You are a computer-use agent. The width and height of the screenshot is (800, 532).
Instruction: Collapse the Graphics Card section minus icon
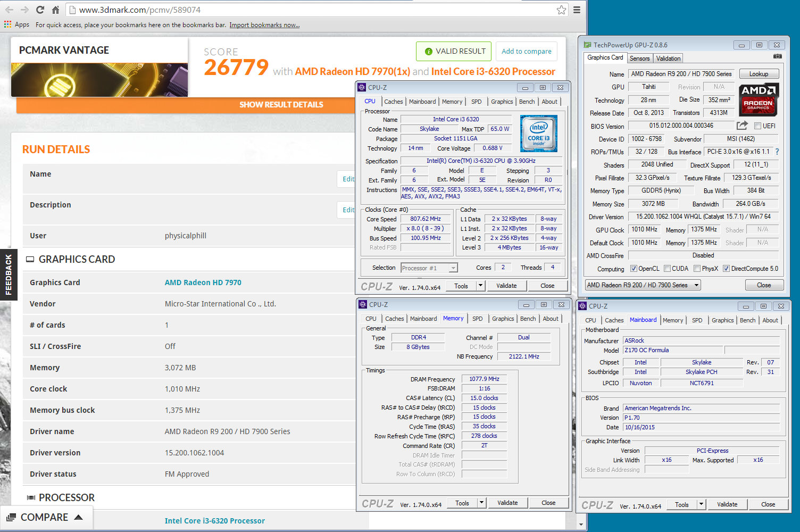[x=30, y=260]
